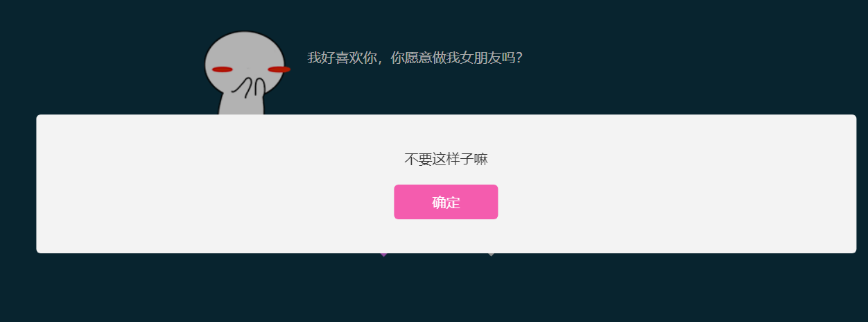Screen dimensions: 868x322
Task: Click the question mark ending the confession
Action: click(x=519, y=58)
